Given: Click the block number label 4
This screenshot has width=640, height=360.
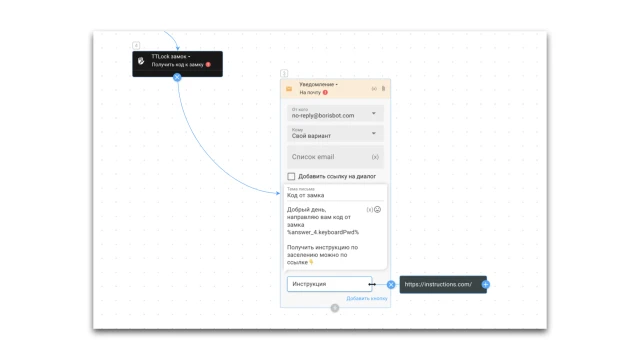Looking at the screenshot, I should coord(136,45).
